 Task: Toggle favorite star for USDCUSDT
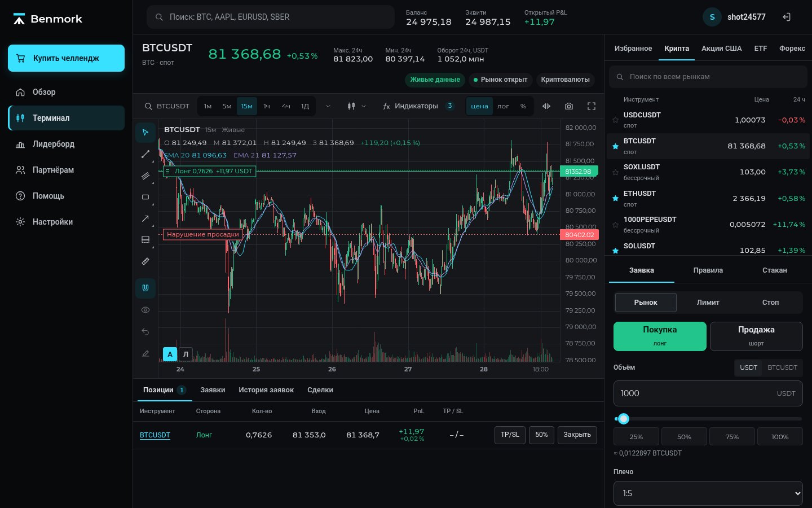(x=615, y=120)
